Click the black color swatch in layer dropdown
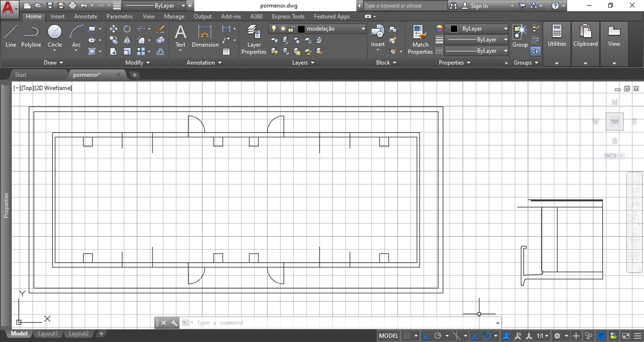 pos(301,29)
